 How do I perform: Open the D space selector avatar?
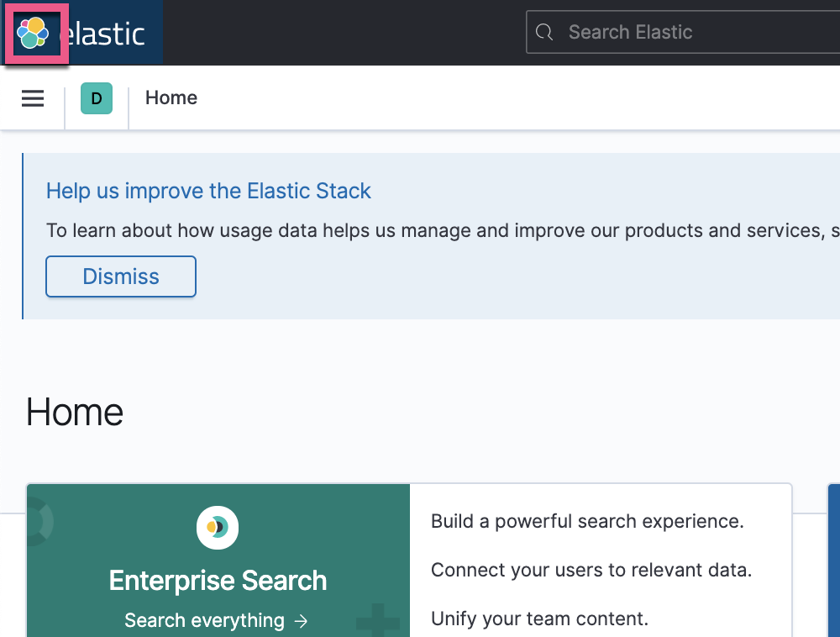[97, 98]
